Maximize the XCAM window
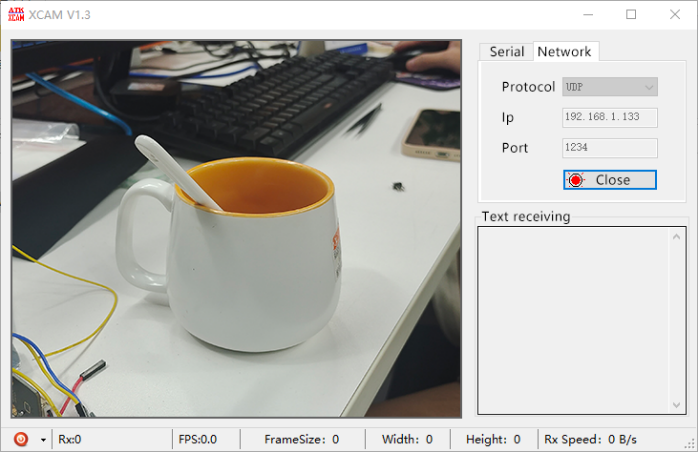The width and height of the screenshot is (698, 453). coord(631,15)
